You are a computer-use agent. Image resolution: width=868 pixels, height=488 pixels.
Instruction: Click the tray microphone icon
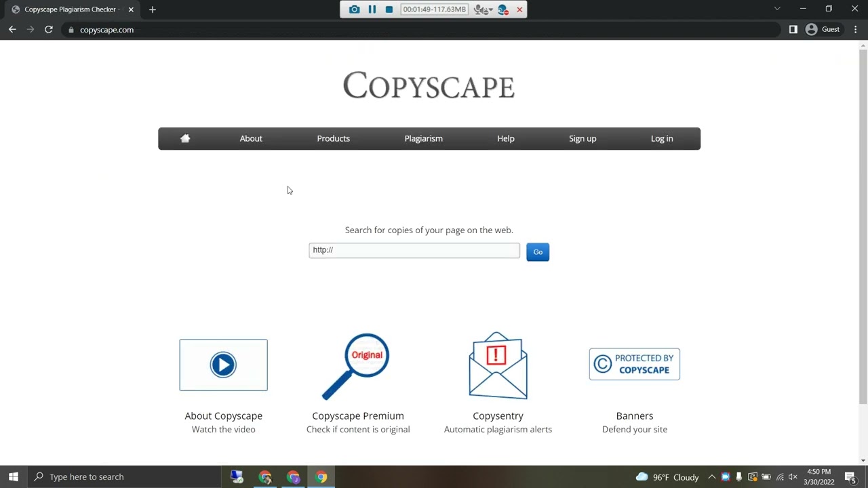click(x=738, y=477)
